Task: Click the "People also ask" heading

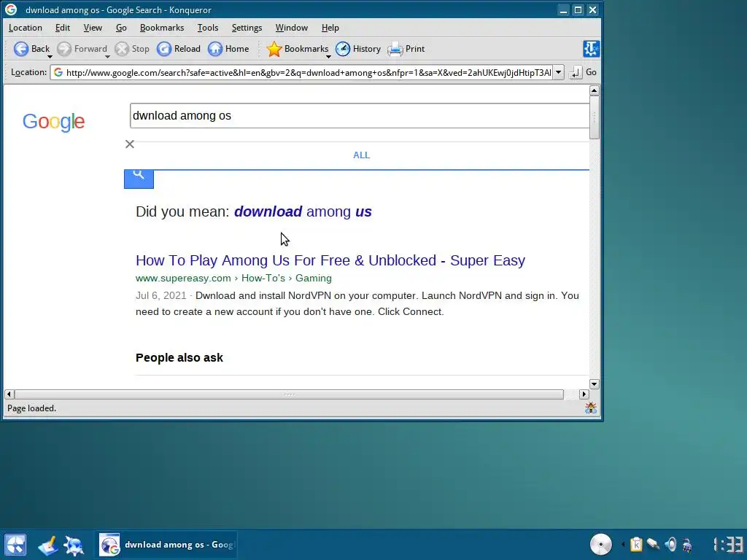Action: (x=179, y=357)
